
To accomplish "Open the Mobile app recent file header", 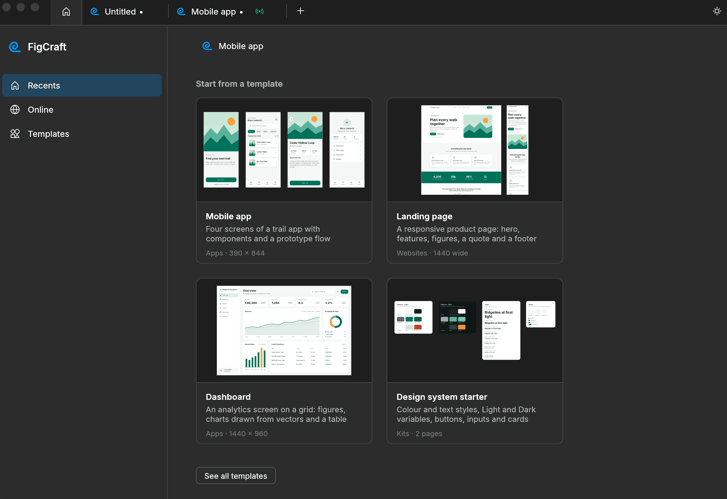I will click(x=233, y=46).
